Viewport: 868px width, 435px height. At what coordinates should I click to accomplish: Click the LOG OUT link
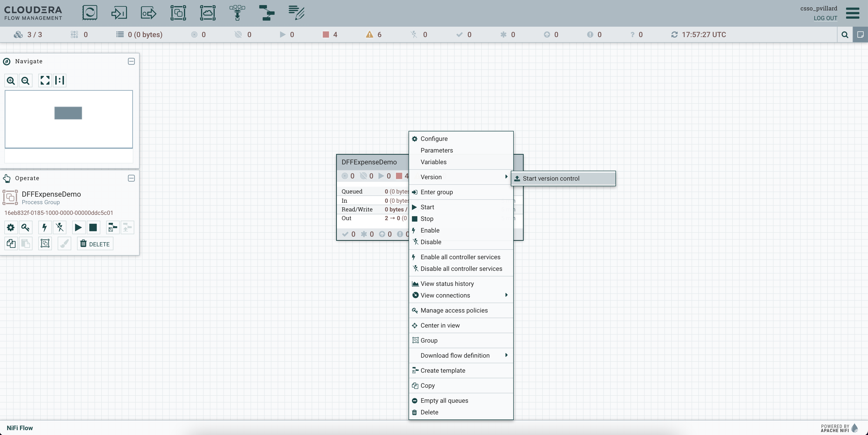coord(825,18)
